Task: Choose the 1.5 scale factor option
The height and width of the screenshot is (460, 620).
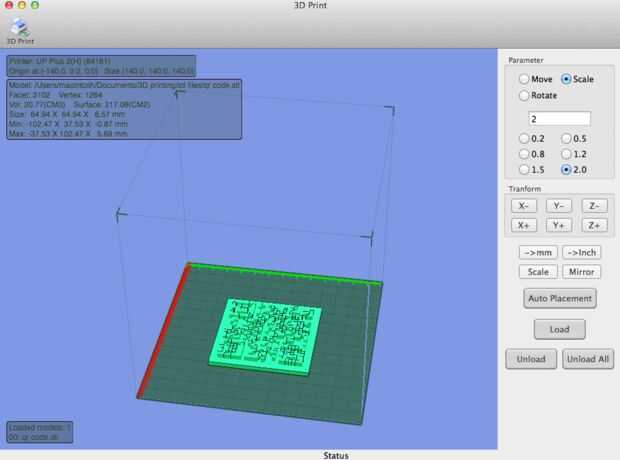Action: [524, 170]
